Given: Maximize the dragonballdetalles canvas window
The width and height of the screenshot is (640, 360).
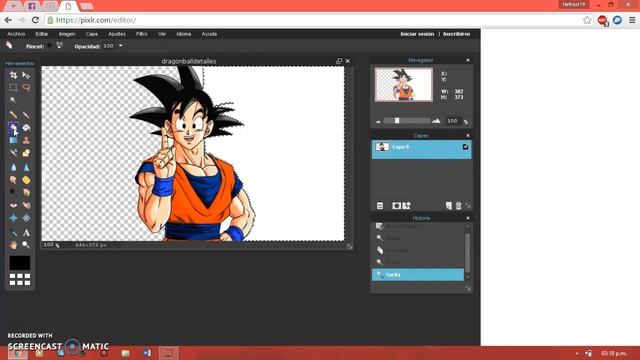Looking at the screenshot, I should point(339,61).
